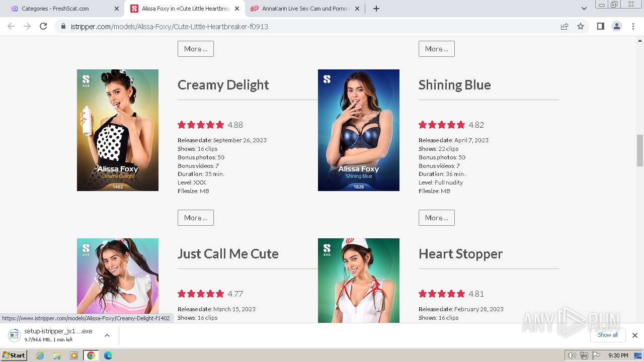Close the Alissa Foxy tab
This screenshot has width=644, height=362.
pyautogui.click(x=237, y=9)
